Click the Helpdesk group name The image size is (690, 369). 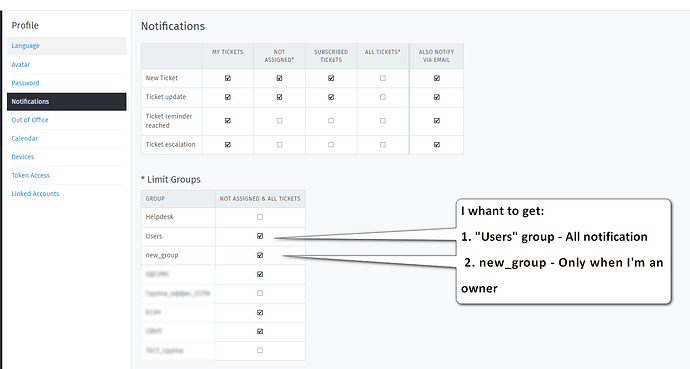click(x=160, y=217)
